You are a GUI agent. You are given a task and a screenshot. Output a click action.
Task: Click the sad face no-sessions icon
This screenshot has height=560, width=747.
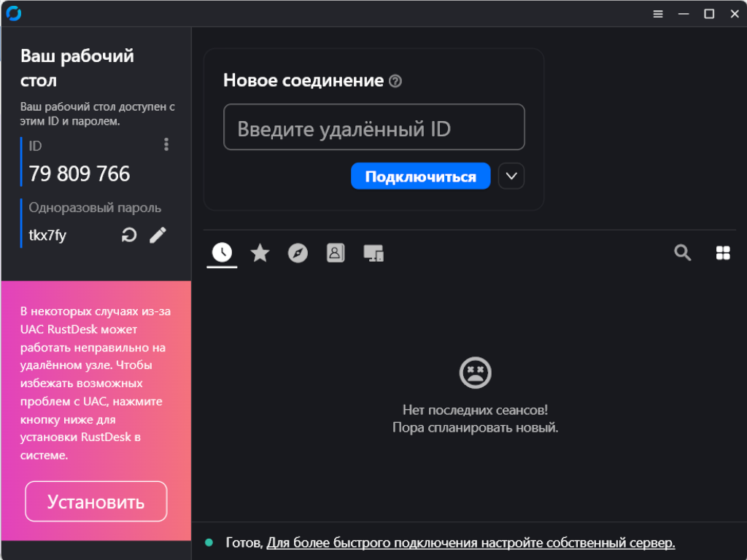point(475,373)
